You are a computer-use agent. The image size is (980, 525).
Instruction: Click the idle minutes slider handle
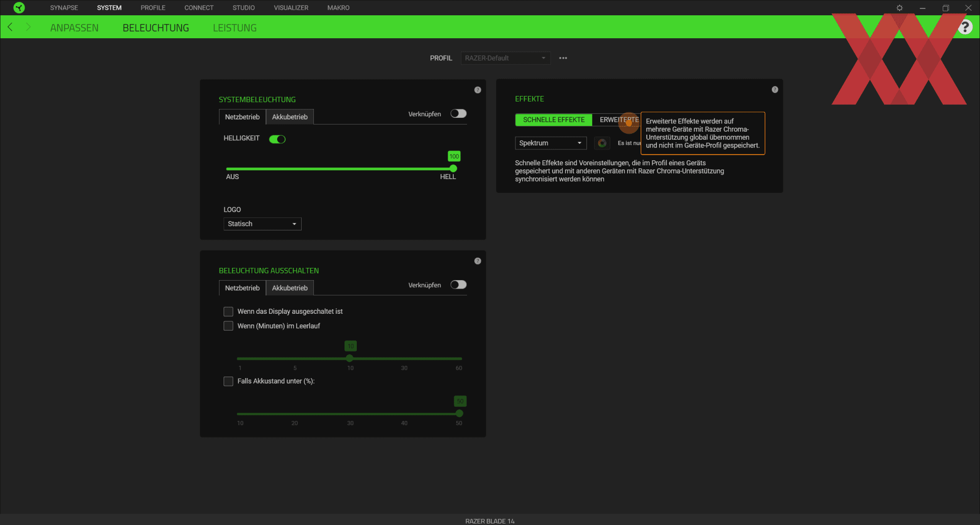pos(350,358)
